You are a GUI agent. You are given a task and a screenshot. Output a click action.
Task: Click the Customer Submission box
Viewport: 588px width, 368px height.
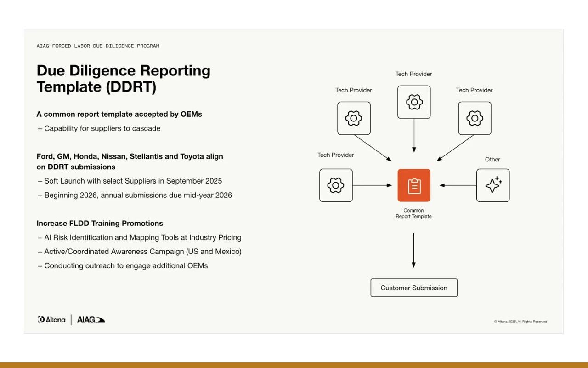point(414,287)
